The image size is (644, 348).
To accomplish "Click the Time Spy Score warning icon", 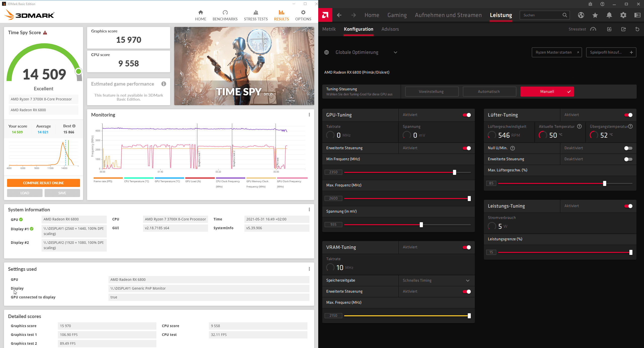I will click(x=45, y=33).
